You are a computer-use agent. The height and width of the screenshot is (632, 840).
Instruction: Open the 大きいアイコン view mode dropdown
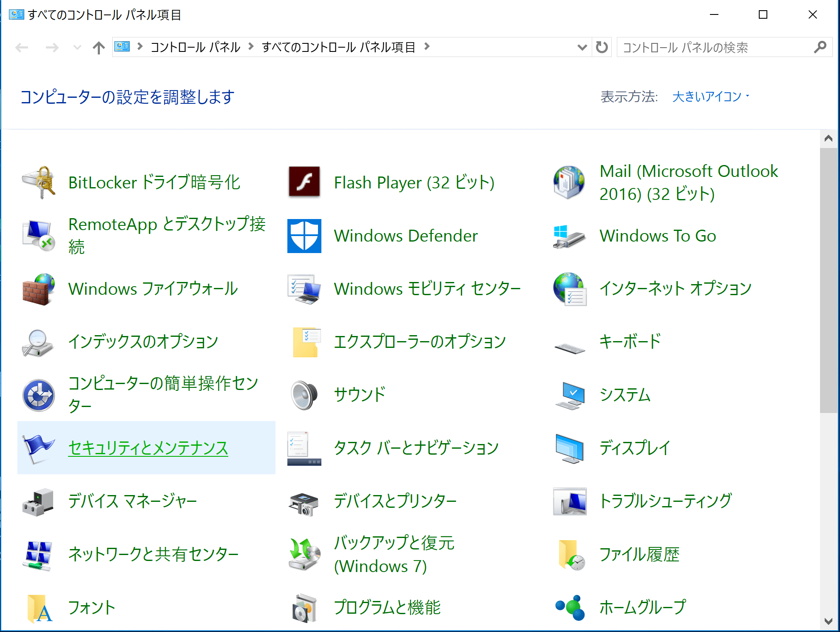click(710, 97)
